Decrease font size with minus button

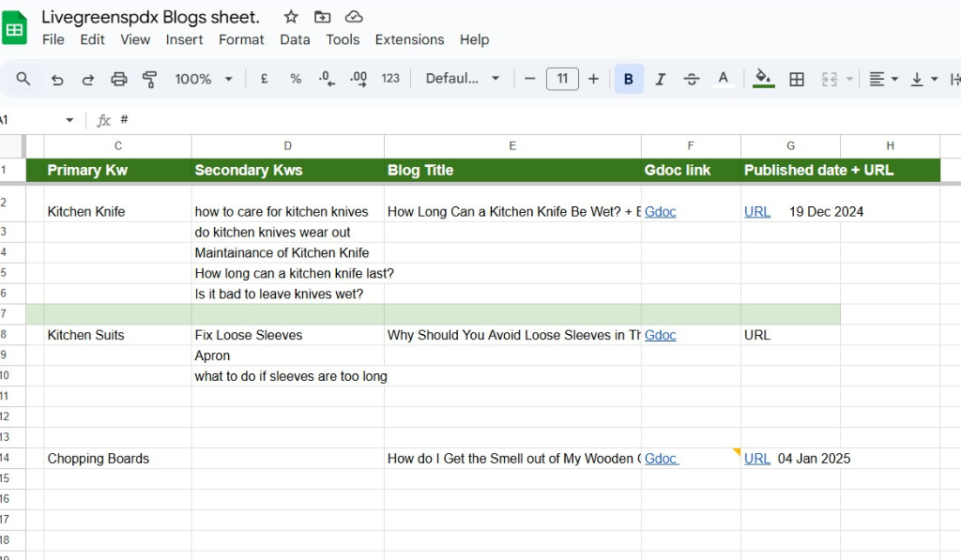click(530, 79)
